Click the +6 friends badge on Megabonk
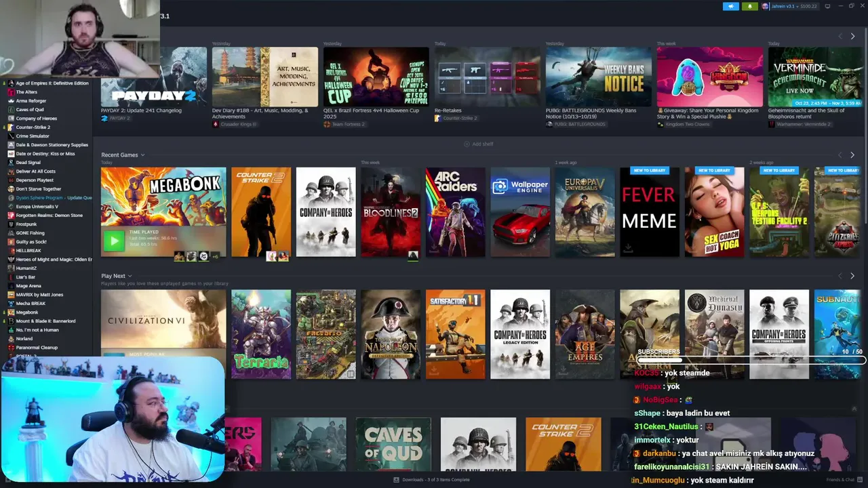868x488 pixels. click(216, 256)
